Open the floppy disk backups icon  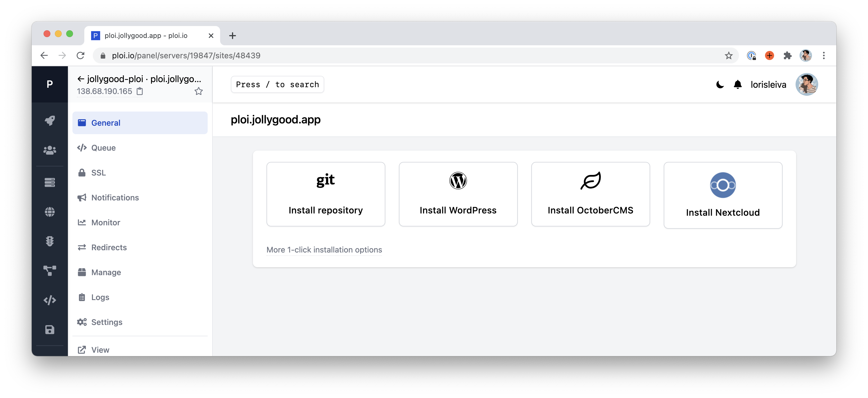[50, 329]
